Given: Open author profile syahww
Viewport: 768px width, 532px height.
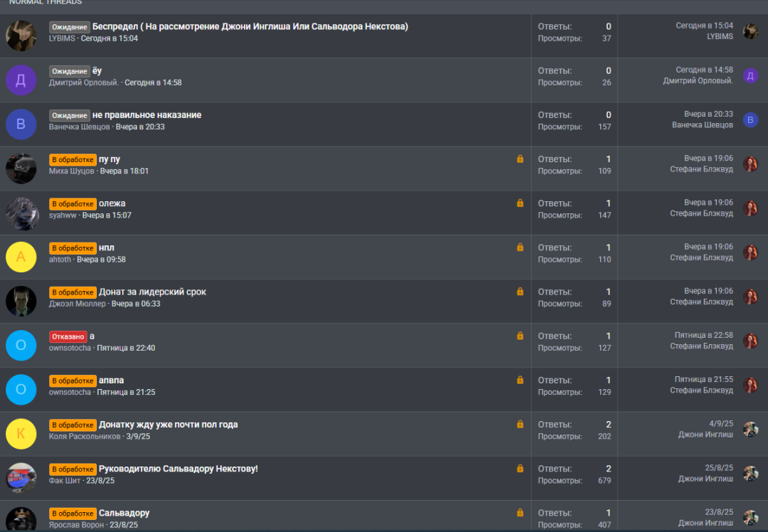Looking at the screenshot, I should pos(63,215).
